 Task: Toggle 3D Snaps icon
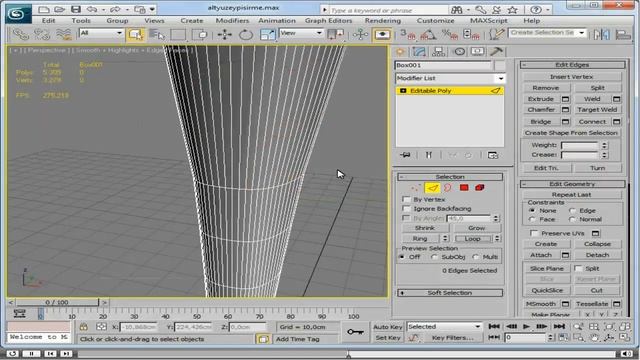[407, 35]
